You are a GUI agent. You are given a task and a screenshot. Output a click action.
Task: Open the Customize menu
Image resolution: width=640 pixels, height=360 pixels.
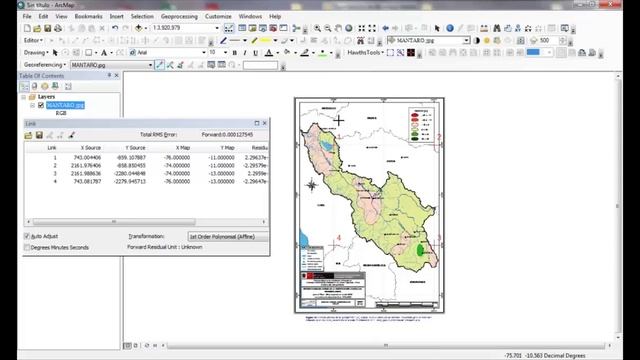(x=218, y=16)
